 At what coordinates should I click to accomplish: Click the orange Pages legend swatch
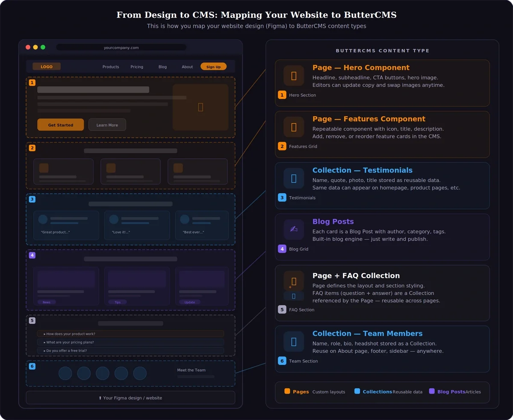click(x=287, y=391)
